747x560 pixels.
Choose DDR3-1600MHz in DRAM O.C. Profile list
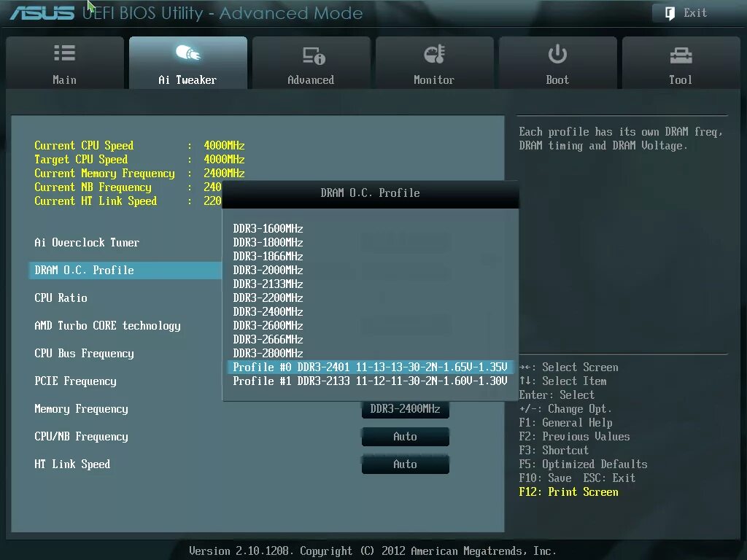268,228
